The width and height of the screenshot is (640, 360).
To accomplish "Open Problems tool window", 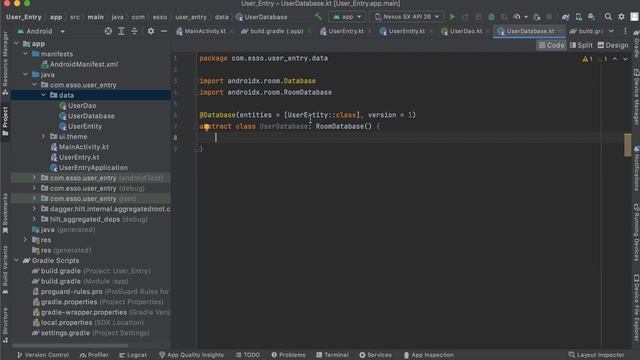I will (x=288, y=355).
